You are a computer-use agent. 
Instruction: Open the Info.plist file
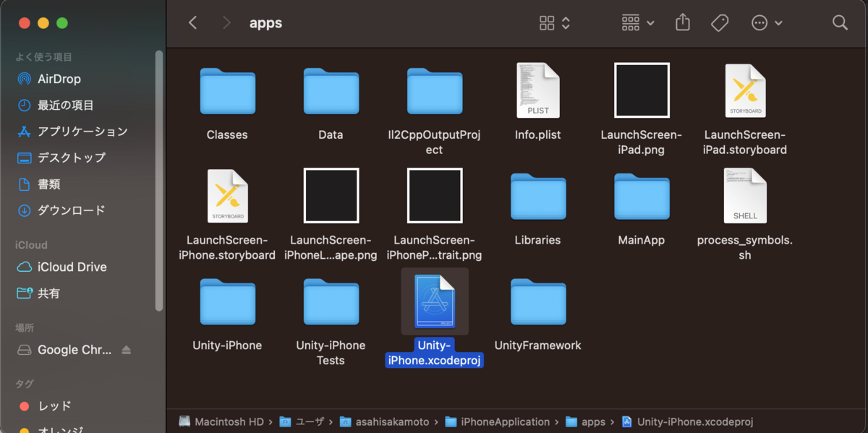tap(537, 90)
